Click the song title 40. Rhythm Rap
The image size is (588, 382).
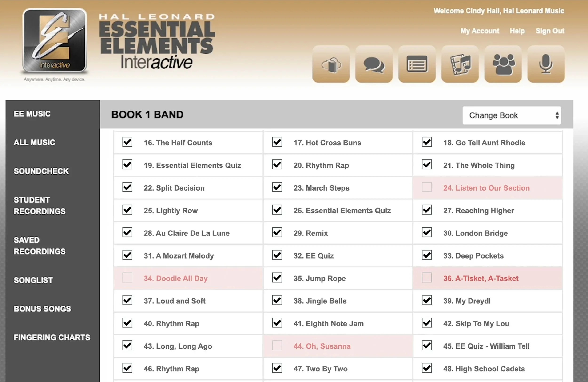coord(171,324)
